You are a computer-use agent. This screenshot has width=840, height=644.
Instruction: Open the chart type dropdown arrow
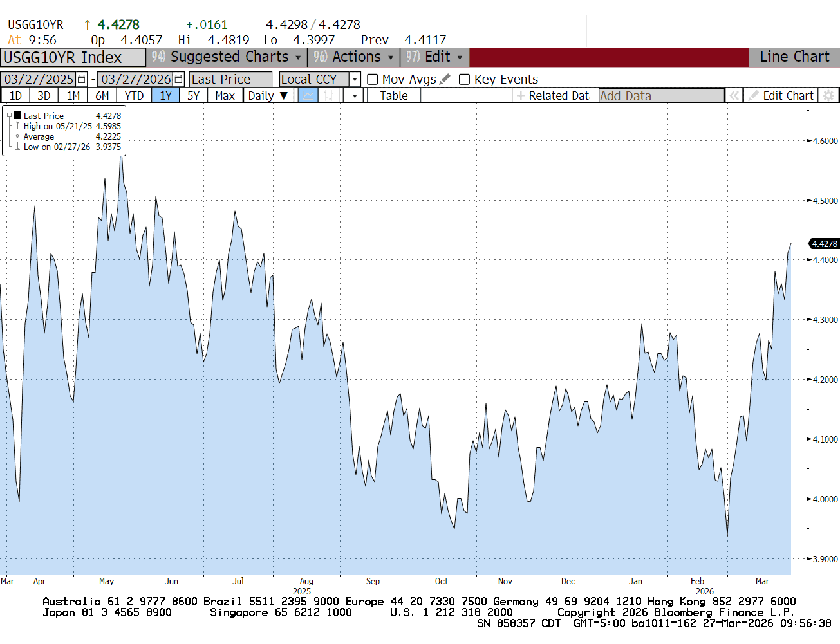coord(354,96)
